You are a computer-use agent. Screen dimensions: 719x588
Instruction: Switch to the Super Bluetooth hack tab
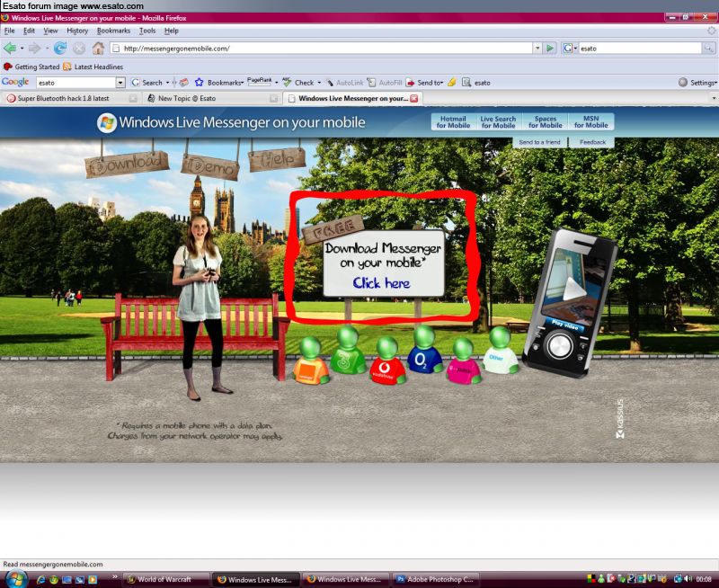coord(71,98)
